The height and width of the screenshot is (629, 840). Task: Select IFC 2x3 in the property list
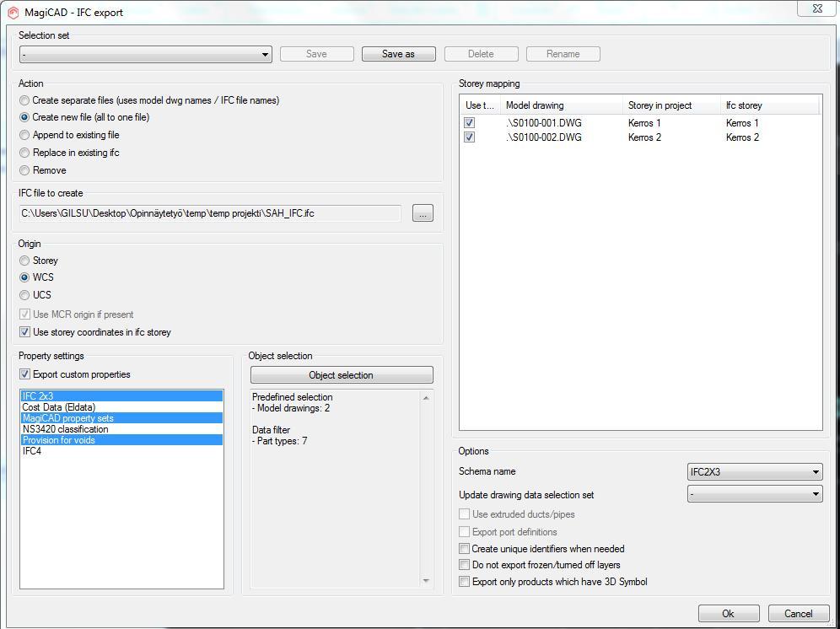click(x=121, y=396)
